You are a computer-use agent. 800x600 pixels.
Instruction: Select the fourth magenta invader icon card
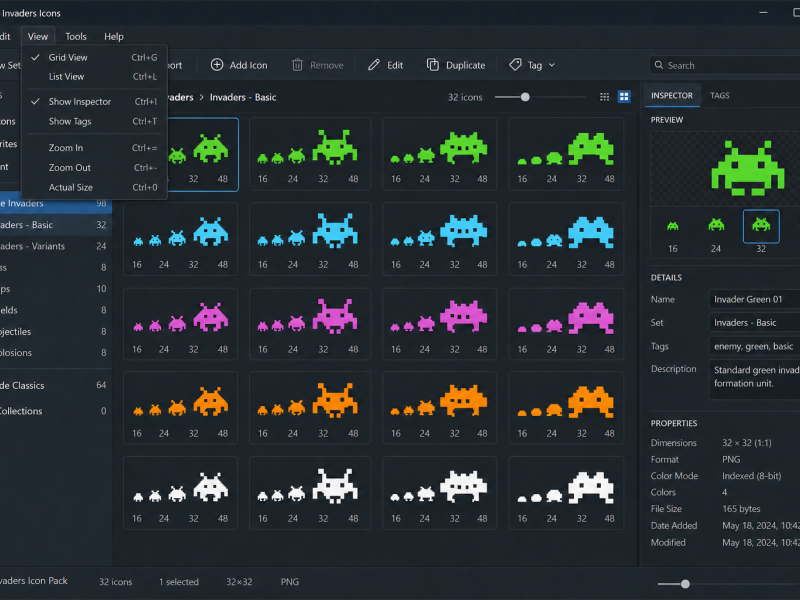pos(566,324)
